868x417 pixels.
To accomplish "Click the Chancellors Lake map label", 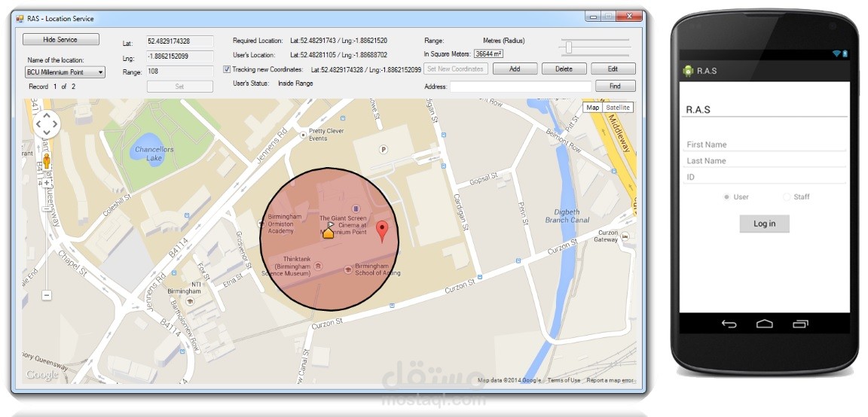I will (x=154, y=154).
